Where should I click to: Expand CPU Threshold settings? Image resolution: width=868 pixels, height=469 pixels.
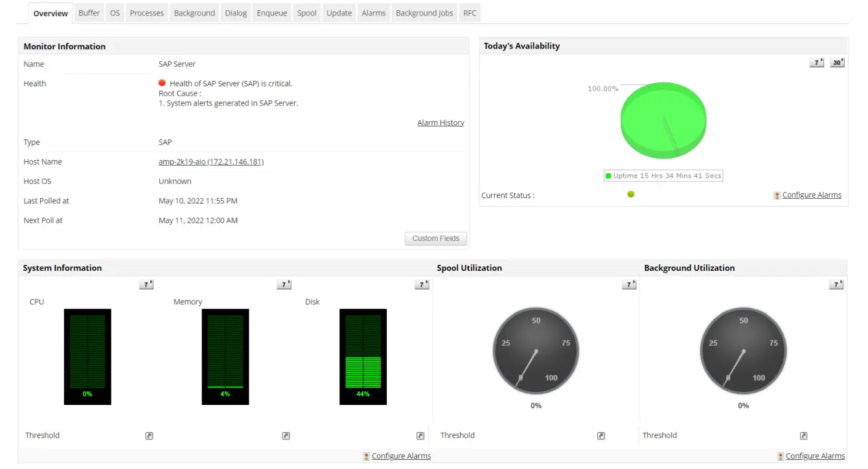click(x=148, y=435)
